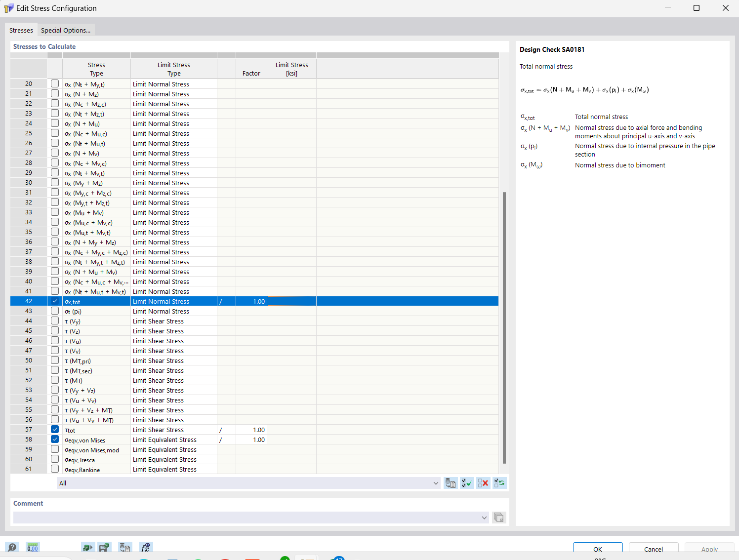Open the Limit Normal Stress type dropdown for row 42

point(173,301)
